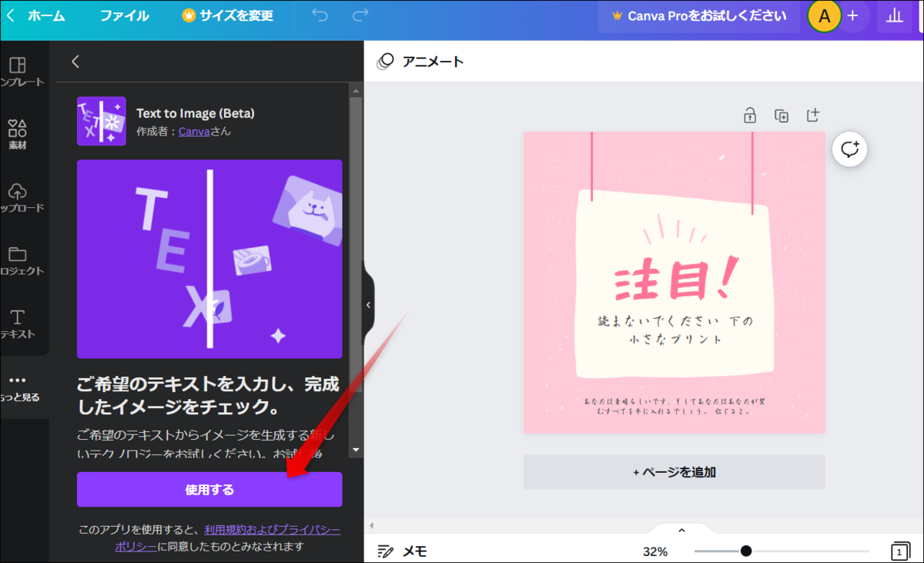Image resolution: width=924 pixels, height=563 pixels.
Task: Select the small paragraph text at canvas bottom
Action: click(x=674, y=406)
